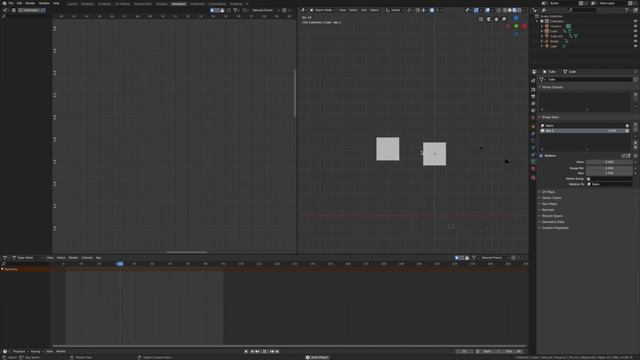Click the Range Min value field
This screenshot has width=640, height=360.
pos(609,168)
